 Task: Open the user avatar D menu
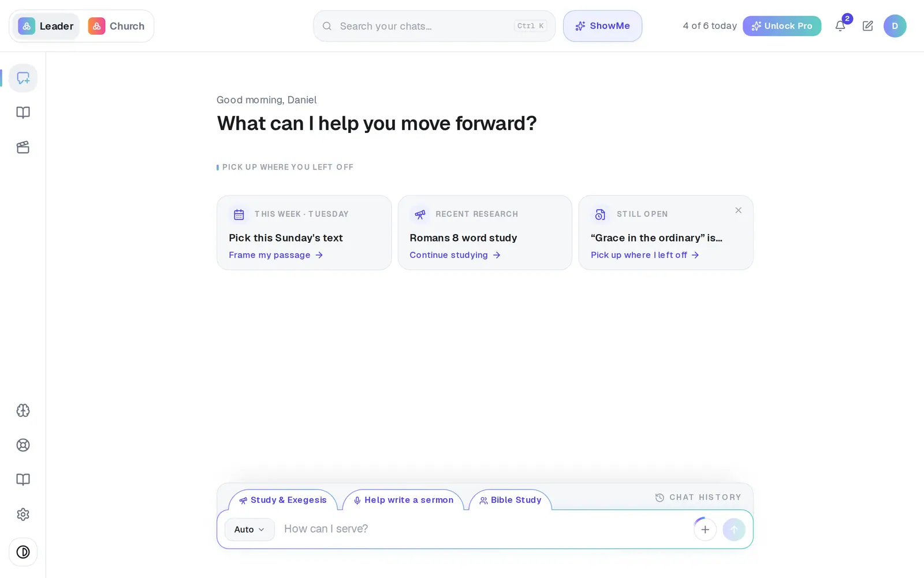click(x=895, y=26)
